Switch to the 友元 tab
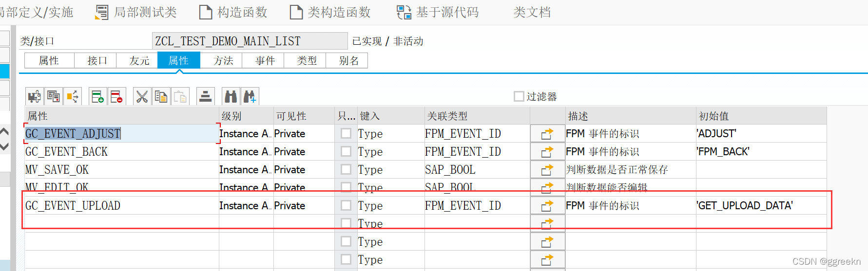The width and height of the screenshot is (868, 271). click(138, 60)
